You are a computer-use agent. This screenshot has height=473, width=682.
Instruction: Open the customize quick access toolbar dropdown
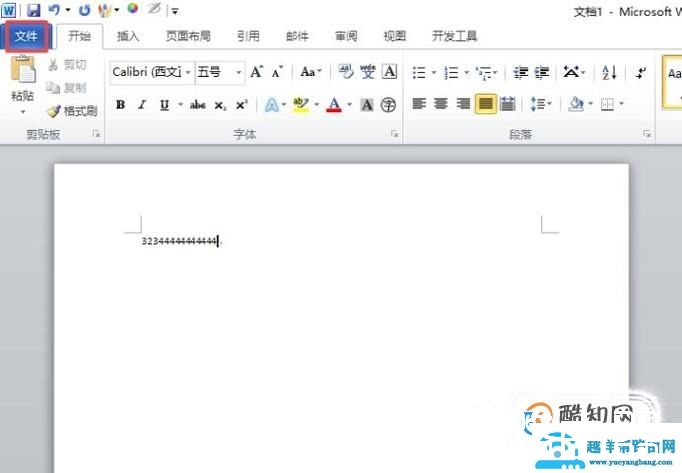175,11
